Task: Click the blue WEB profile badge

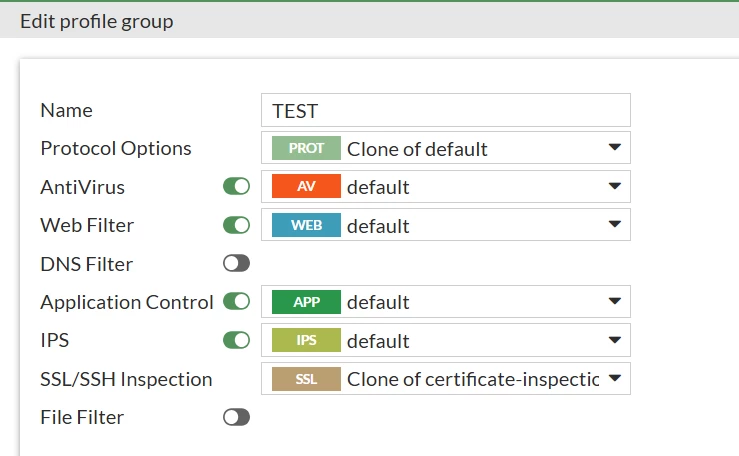Action: (x=306, y=225)
